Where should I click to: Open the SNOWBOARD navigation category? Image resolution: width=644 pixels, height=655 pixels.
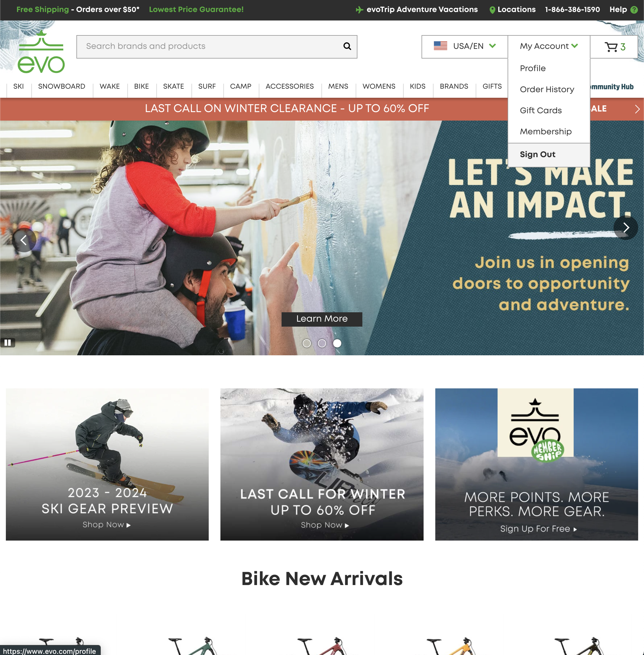pyautogui.click(x=61, y=87)
